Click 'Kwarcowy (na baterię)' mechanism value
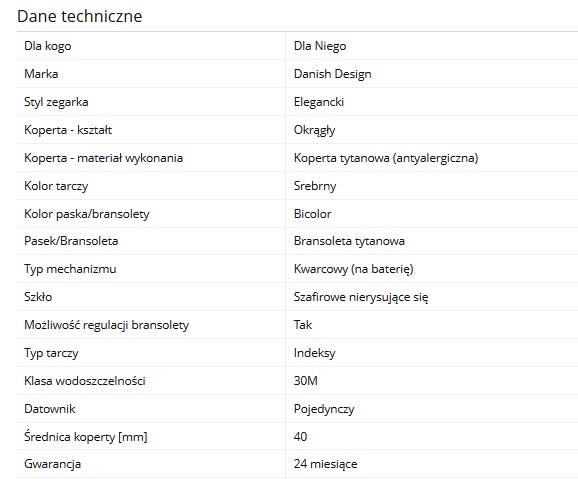578x479 pixels. [354, 269]
